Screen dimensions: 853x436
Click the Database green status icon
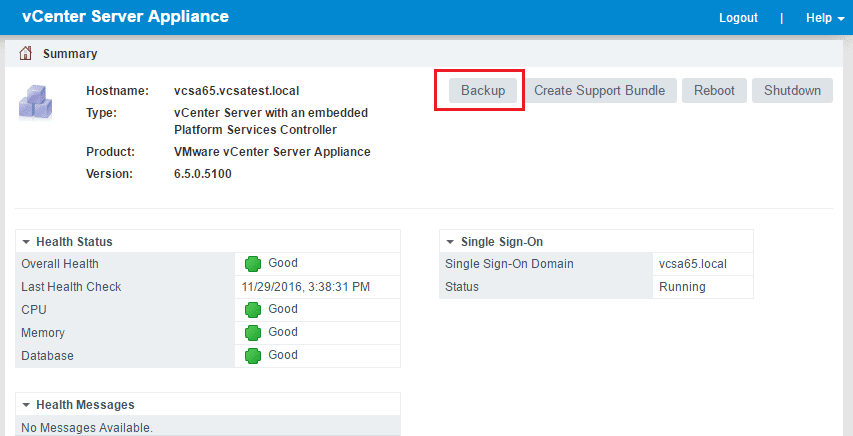click(x=254, y=356)
